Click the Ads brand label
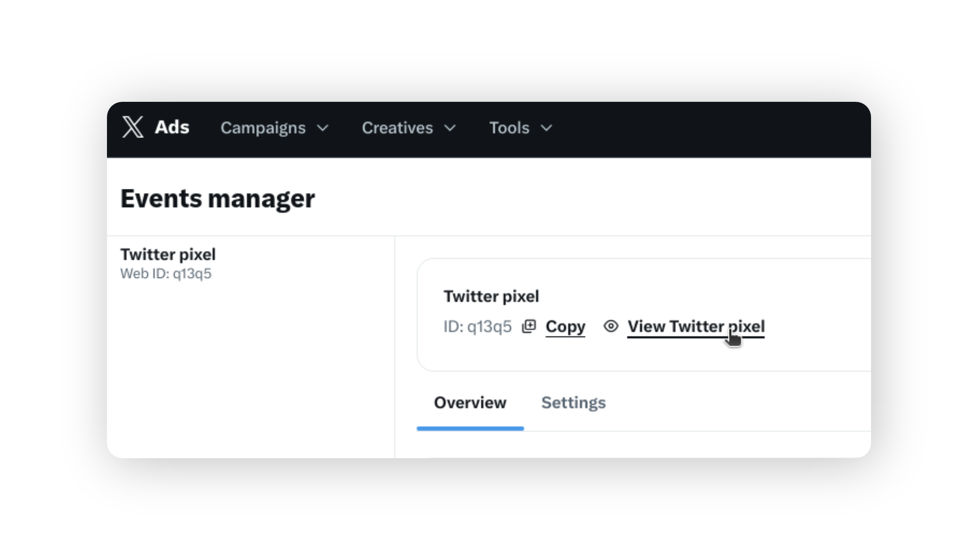978x560 pixels. (172, 127)
